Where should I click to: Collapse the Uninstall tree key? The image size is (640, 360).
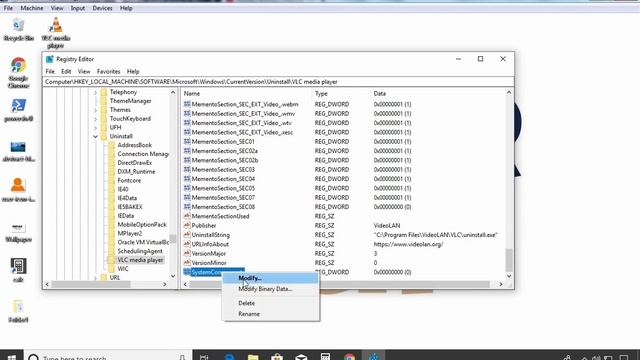[95, 136]
